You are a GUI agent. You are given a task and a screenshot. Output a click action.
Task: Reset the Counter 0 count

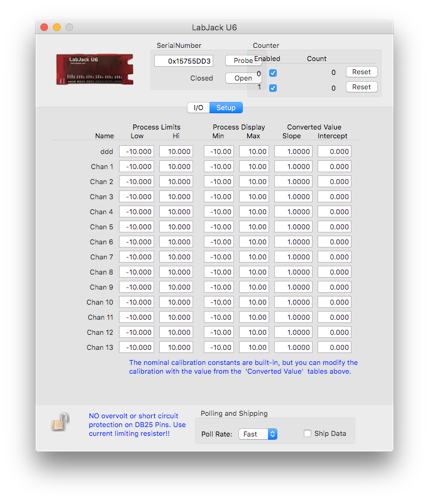click(361, 72)
